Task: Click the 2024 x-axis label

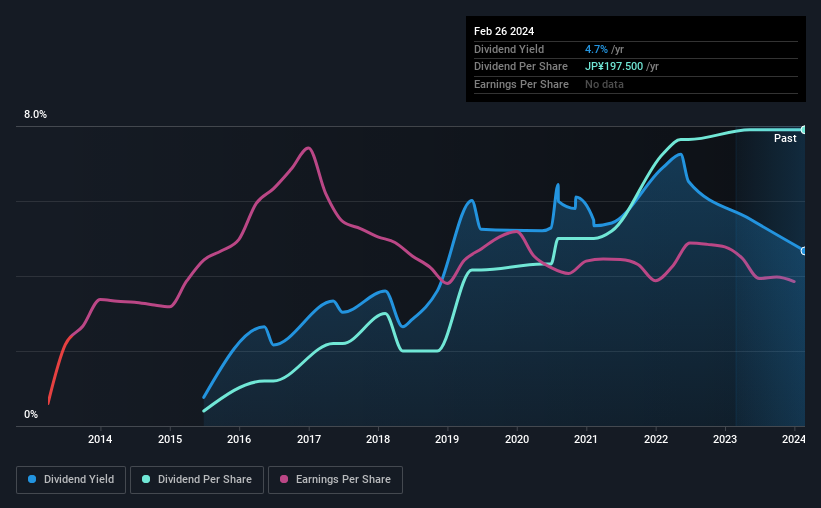Action: 794,439
